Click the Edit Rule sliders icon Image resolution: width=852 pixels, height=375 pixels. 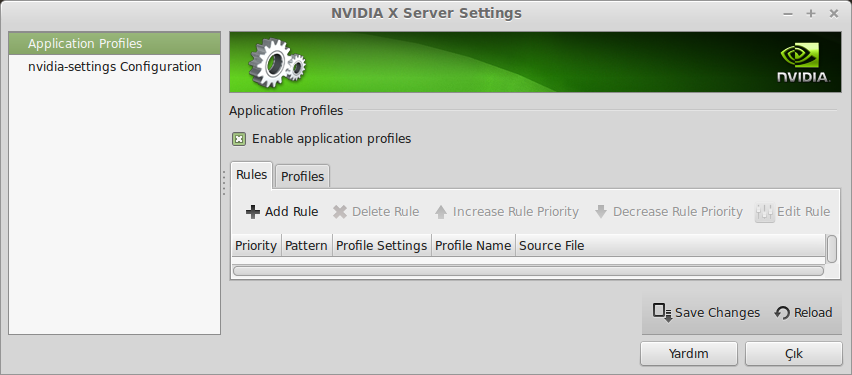[765, 212]
